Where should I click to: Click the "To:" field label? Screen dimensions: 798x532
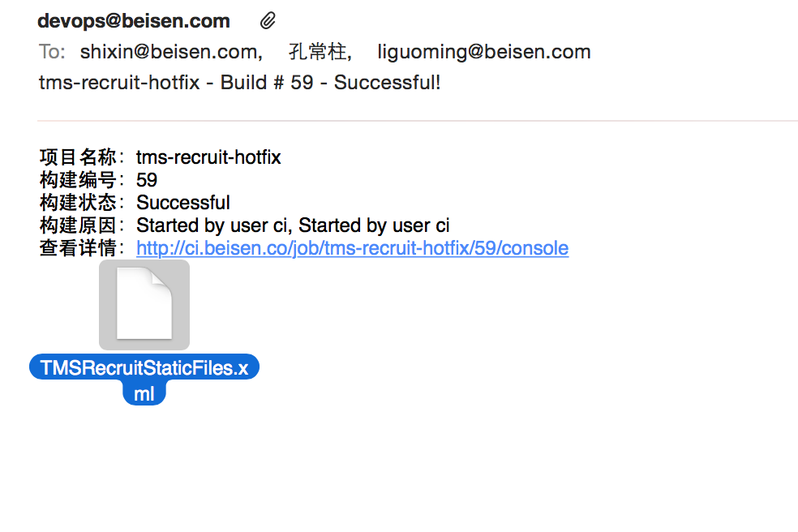(52, 52)
